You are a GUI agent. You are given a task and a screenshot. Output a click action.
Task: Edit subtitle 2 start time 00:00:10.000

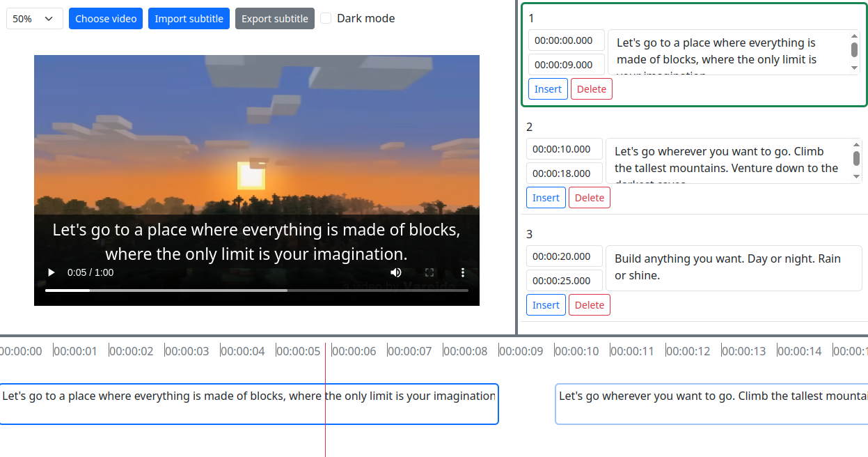pos(565,149)
